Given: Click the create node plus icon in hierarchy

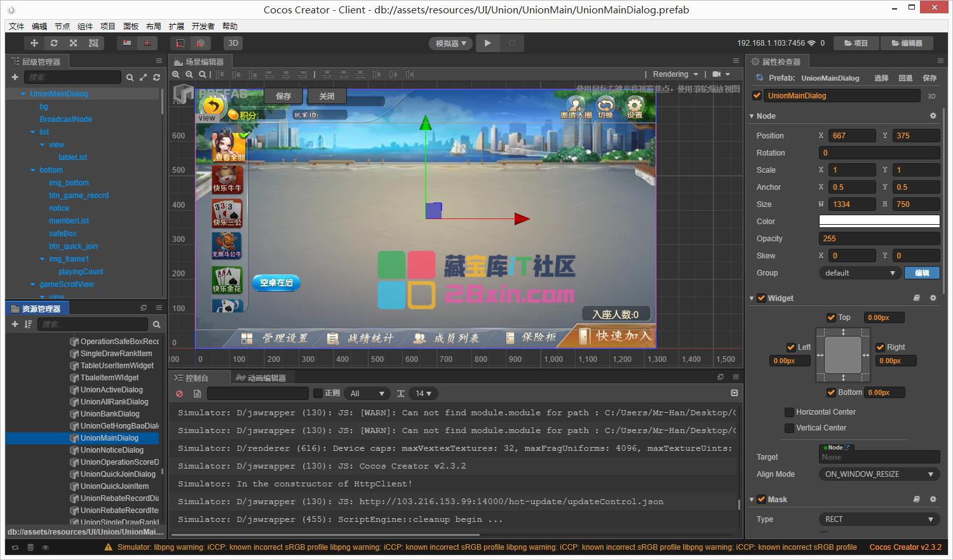Looking at the screenshot, I should point(15,77).
